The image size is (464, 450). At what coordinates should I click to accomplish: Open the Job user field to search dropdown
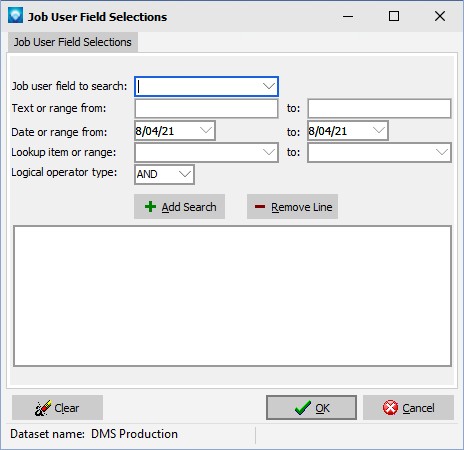point(269,86)
